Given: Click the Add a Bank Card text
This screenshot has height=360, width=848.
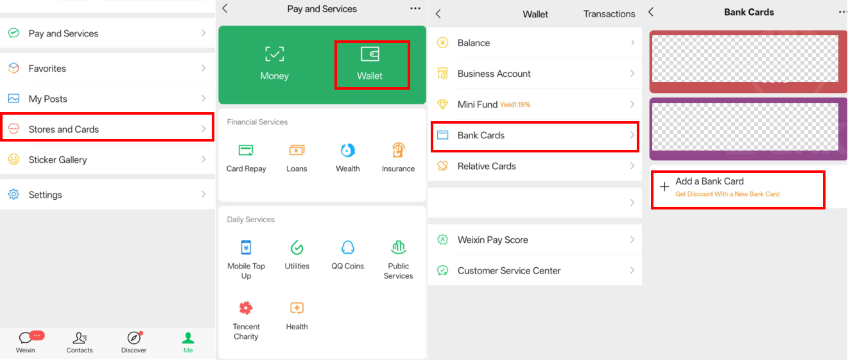Looking at the screenshot, I should 710,182.
